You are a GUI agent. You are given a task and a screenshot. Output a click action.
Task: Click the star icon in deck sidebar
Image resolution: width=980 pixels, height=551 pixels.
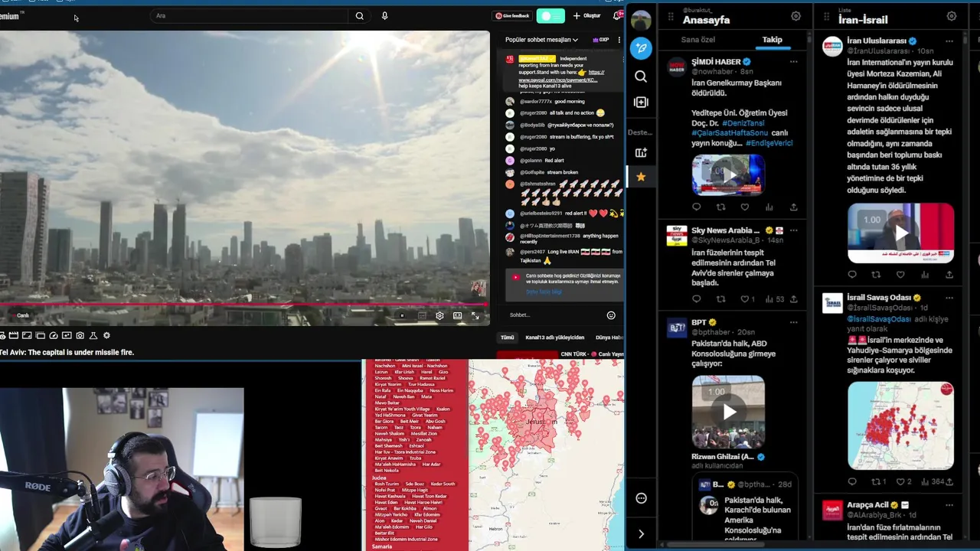641,177
